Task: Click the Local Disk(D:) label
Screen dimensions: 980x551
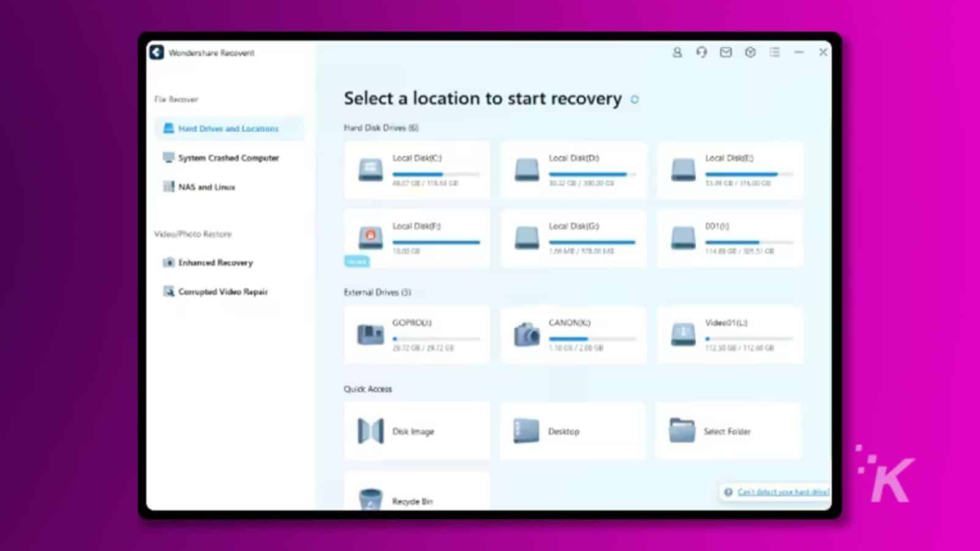Action: point(574,158)
